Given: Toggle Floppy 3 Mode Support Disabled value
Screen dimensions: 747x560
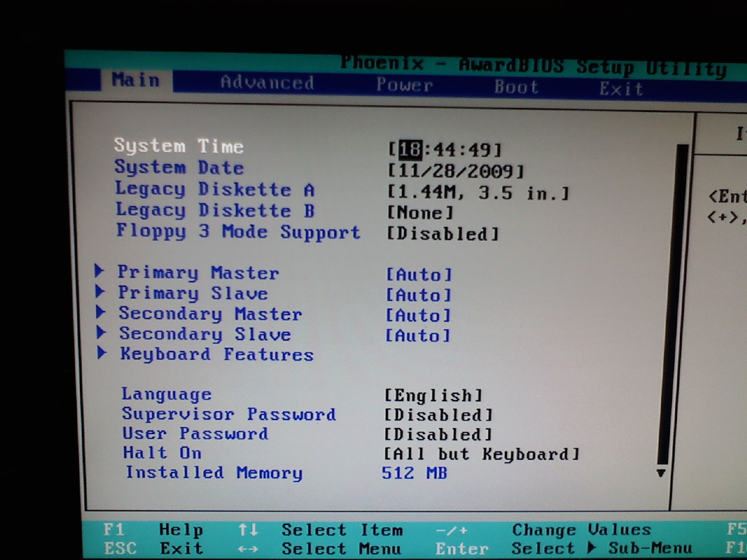Looking at the screenshot, I should tap(443, 234).
